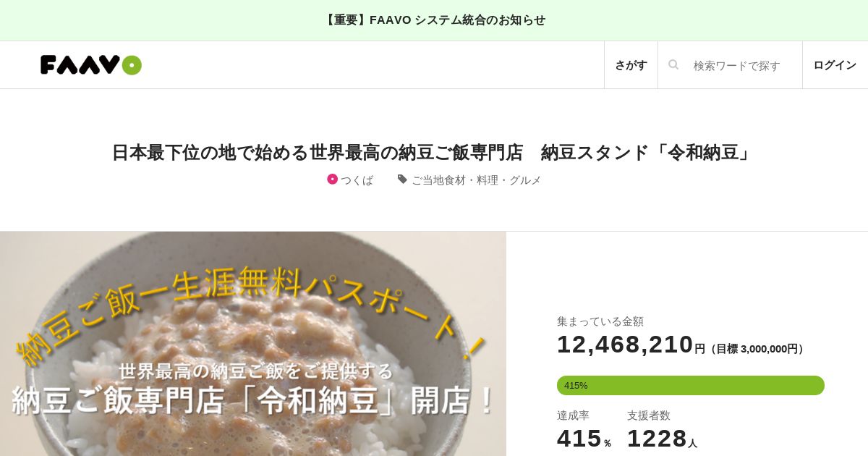This screenshot has width=868, height=456.
Task: Open the ログイン page
Action: click(x=835, y=65)
